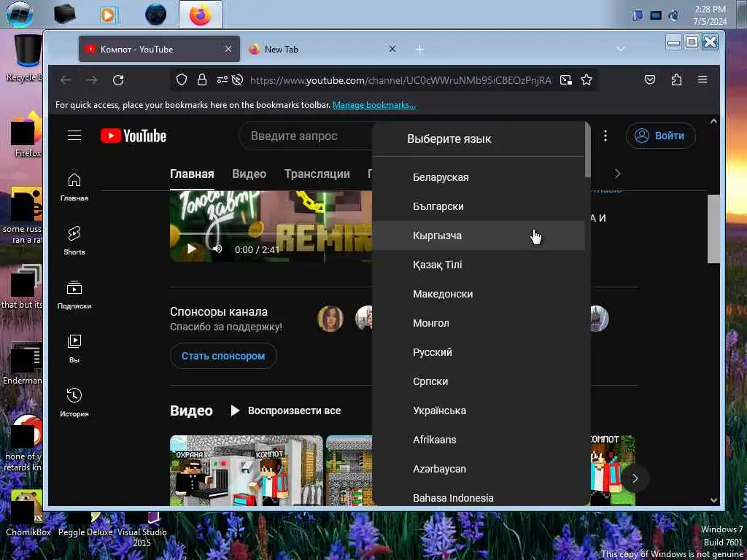Choose Српски language
The height and width of the screenshot is (560, 747).
(479, 381)
